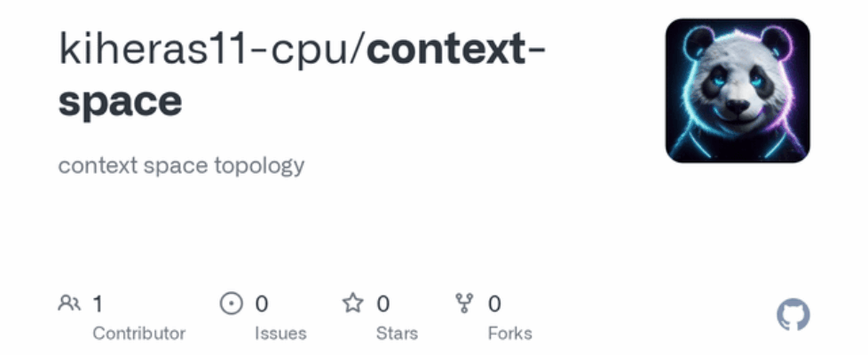Viewport: 868px width, 355px height.
Task: Select the "Stars" label
Action: (x=398, y=334)
